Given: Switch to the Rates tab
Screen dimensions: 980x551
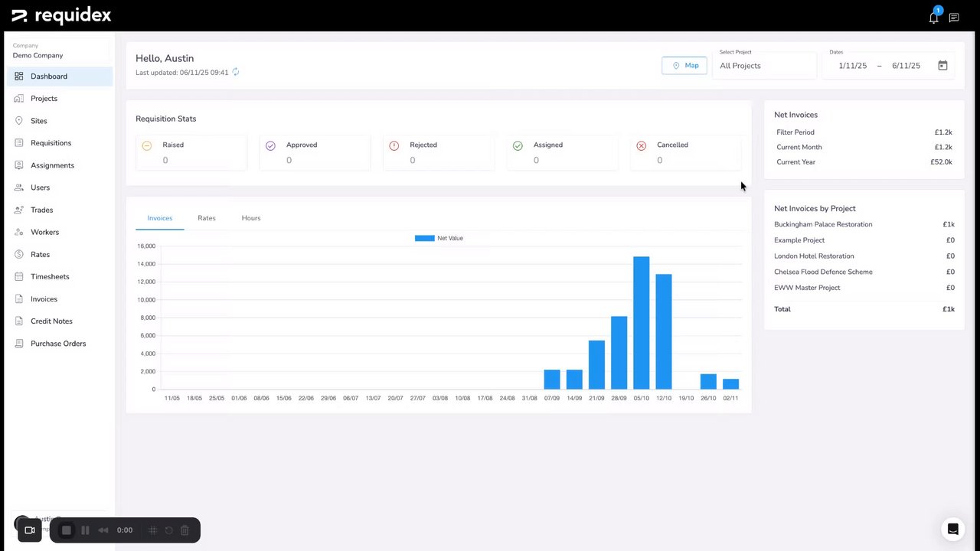Looking at the screenshot, I should pyautogui.click(x=207, y=218).
